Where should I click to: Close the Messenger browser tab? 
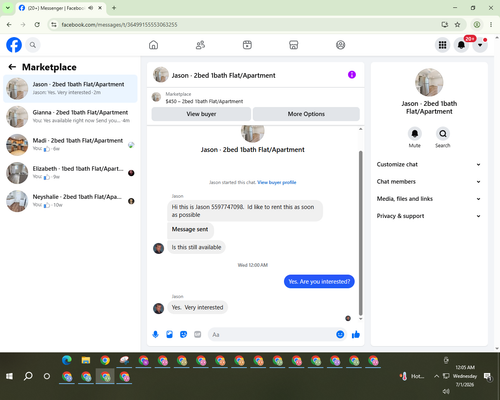click(100, 8)
